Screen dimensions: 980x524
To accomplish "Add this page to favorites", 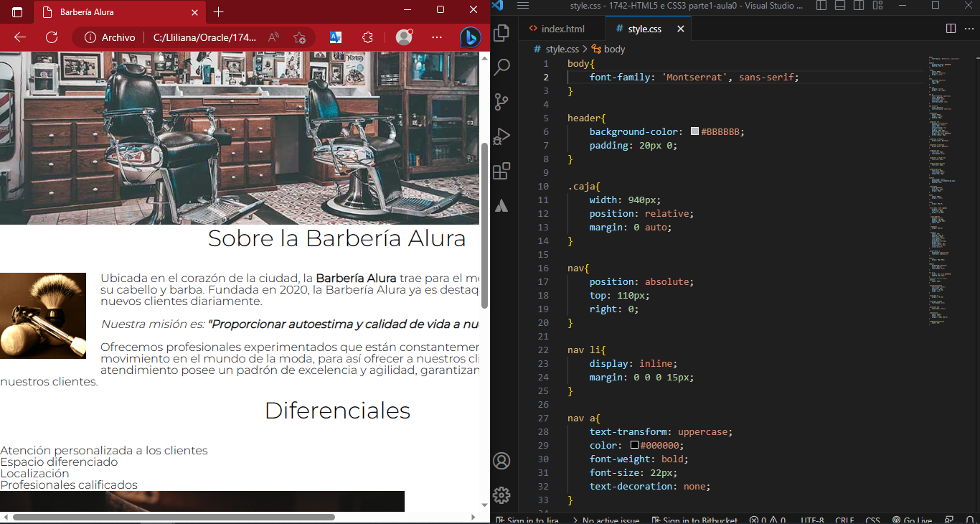I will tap(299, 37).
